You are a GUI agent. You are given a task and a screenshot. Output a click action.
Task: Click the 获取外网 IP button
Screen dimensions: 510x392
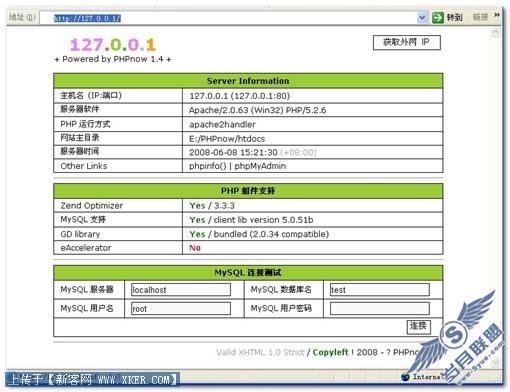coord(407,42)
